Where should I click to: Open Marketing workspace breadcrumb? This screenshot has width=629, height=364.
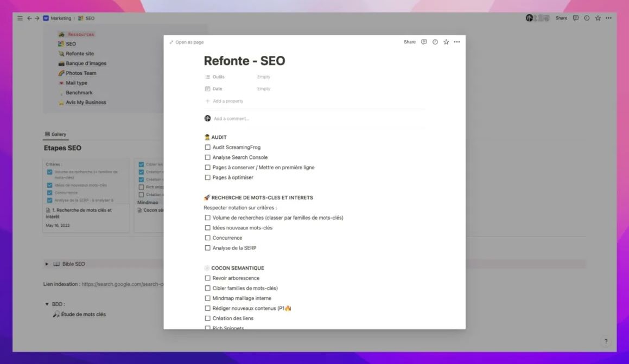point(58,18)
